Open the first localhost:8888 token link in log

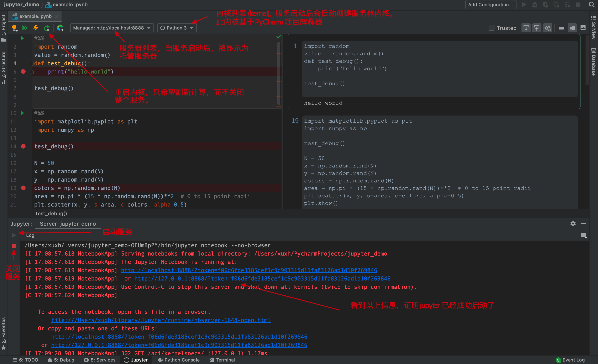249,270
